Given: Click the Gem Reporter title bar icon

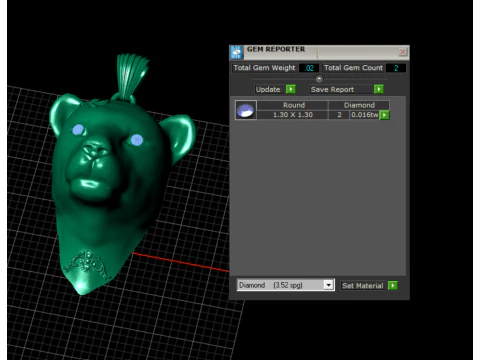Looking at the screenshot, I should click(236, 52).
